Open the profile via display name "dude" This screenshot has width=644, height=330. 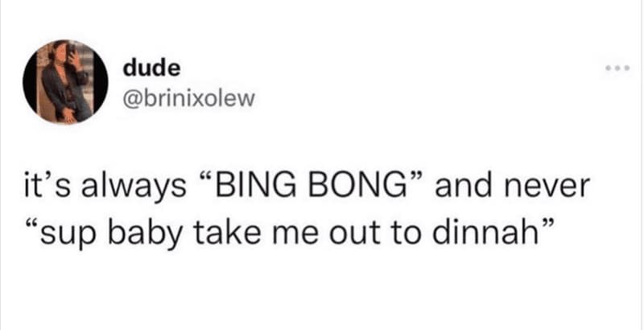[146, 71]
